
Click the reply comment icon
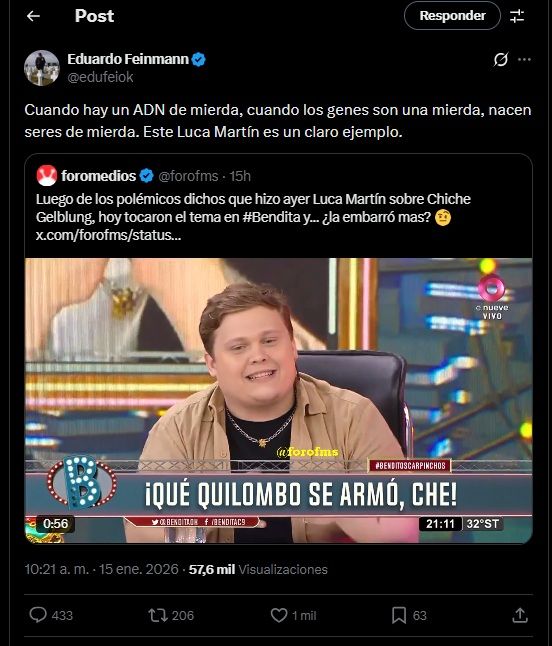38,615
